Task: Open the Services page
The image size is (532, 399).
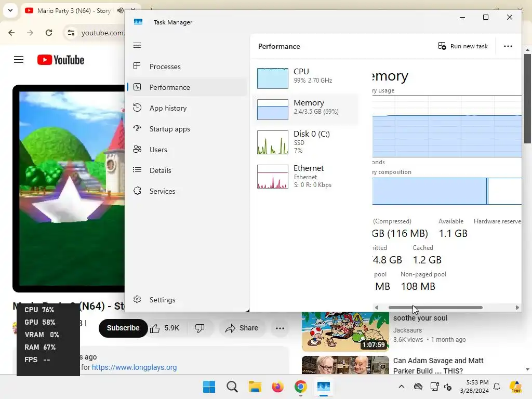Action: pyautogui.click(x=187, y=191)
